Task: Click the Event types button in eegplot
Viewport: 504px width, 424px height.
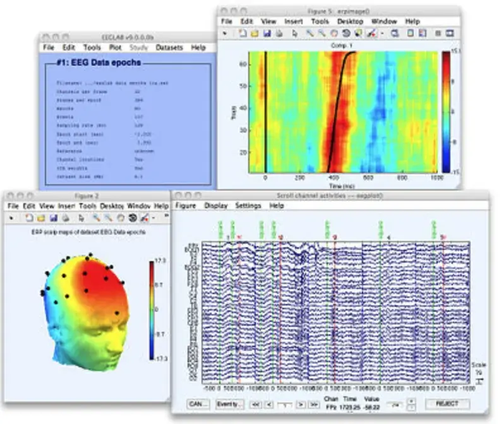Action: coord(229,403)
